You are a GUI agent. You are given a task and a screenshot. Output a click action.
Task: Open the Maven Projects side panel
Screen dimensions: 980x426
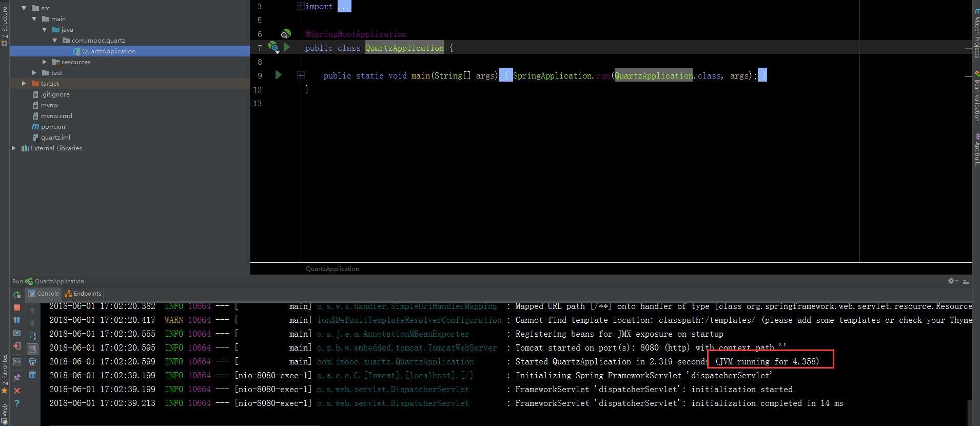coord(976,32)
